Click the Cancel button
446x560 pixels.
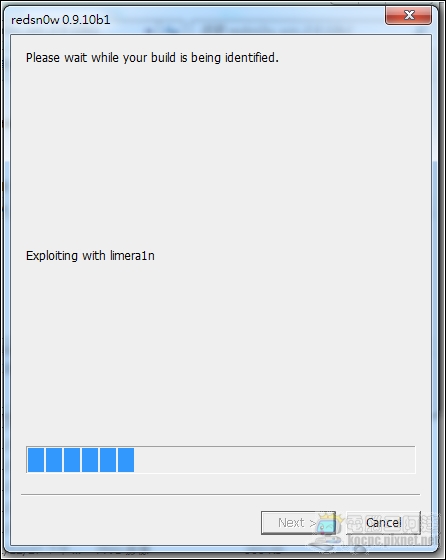(383, 522)
